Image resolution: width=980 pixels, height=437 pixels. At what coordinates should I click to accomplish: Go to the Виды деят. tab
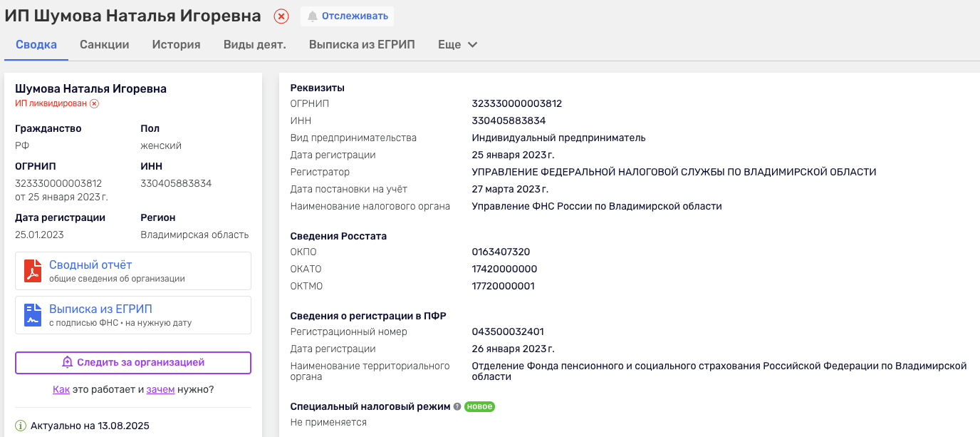(254, 45)
